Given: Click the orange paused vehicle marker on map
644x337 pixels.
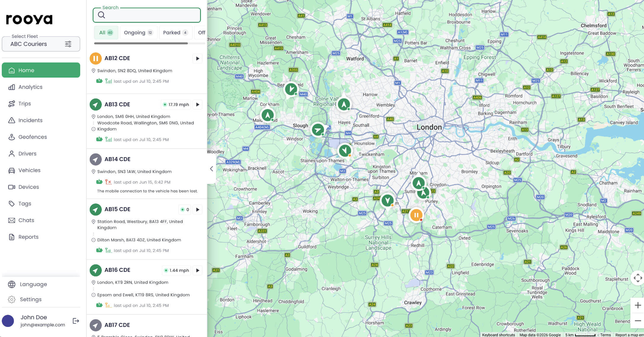Looking at the screenshot, I should pos(416,215).
